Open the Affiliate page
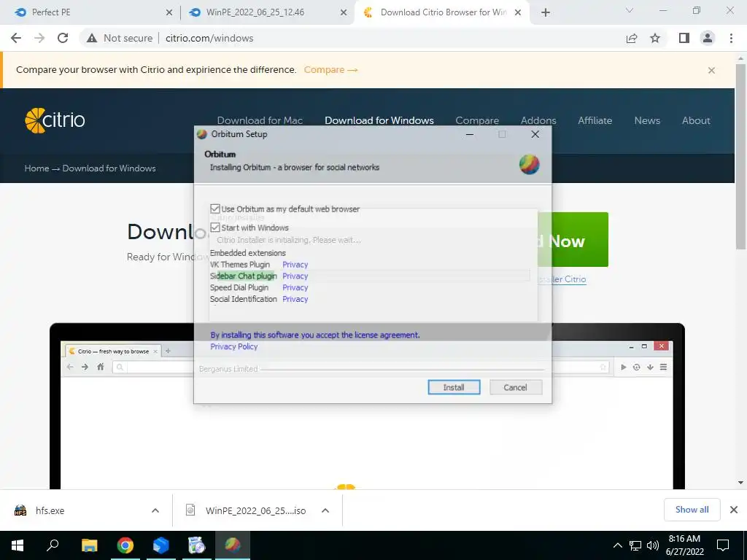The height and width of the screenshot is (560, 747). [x=595, y=120]
